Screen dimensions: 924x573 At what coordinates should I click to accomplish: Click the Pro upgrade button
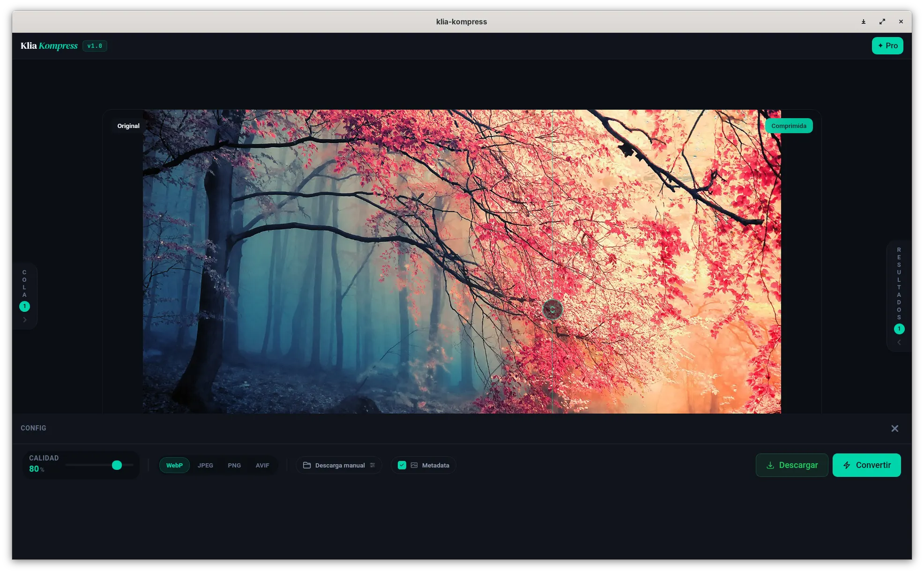[x=887, y=45]
